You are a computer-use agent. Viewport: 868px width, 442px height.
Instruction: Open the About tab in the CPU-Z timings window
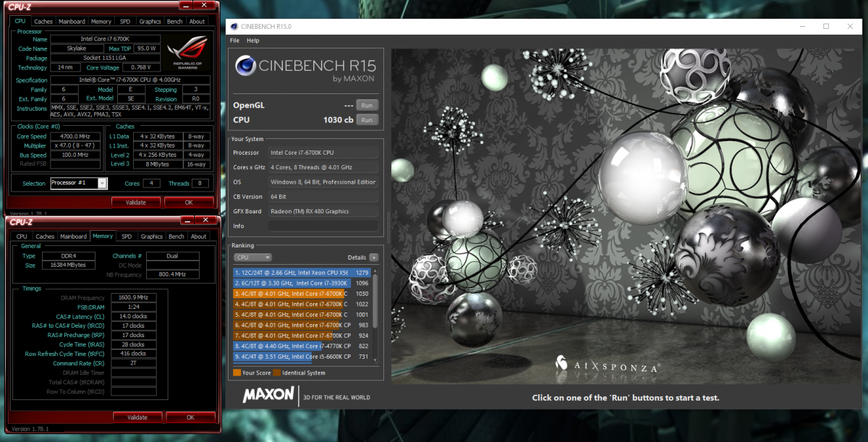199,237
